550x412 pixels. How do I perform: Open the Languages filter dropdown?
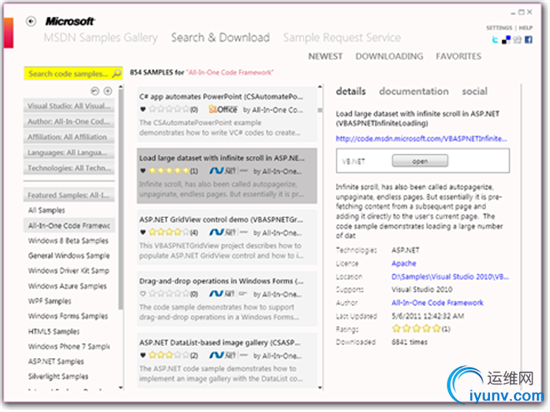pos(69,153)
